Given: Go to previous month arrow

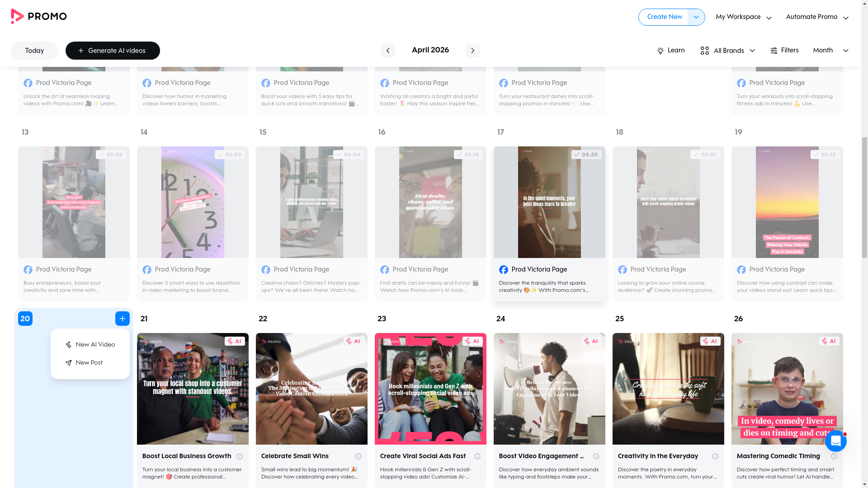Looking at the screenshot, I should pos(387,51).
